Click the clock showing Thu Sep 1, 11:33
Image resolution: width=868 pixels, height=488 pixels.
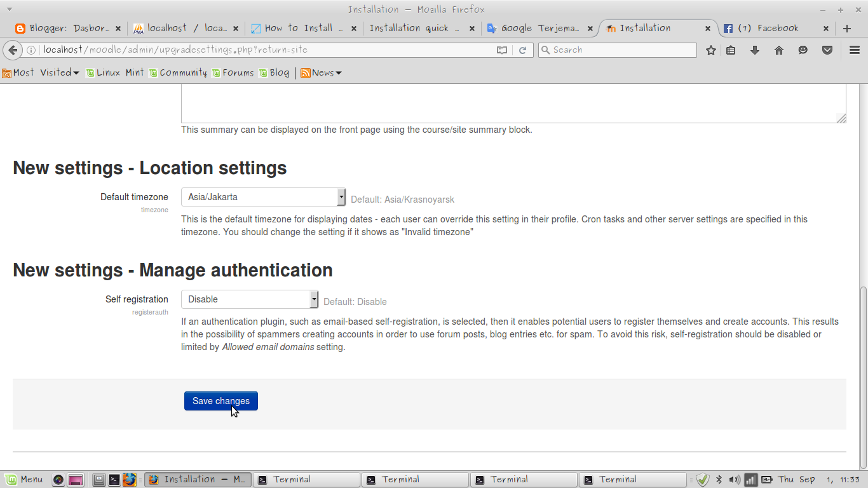(x=819, y=480)
